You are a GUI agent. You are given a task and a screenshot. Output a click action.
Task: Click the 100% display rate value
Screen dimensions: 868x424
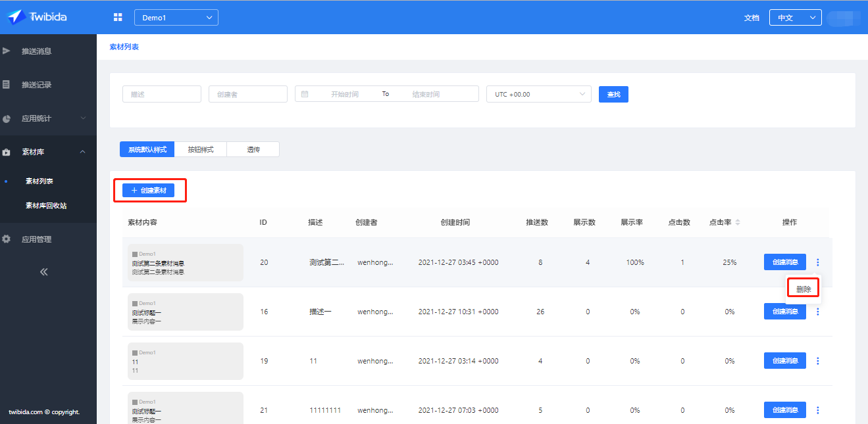(635, 262)
